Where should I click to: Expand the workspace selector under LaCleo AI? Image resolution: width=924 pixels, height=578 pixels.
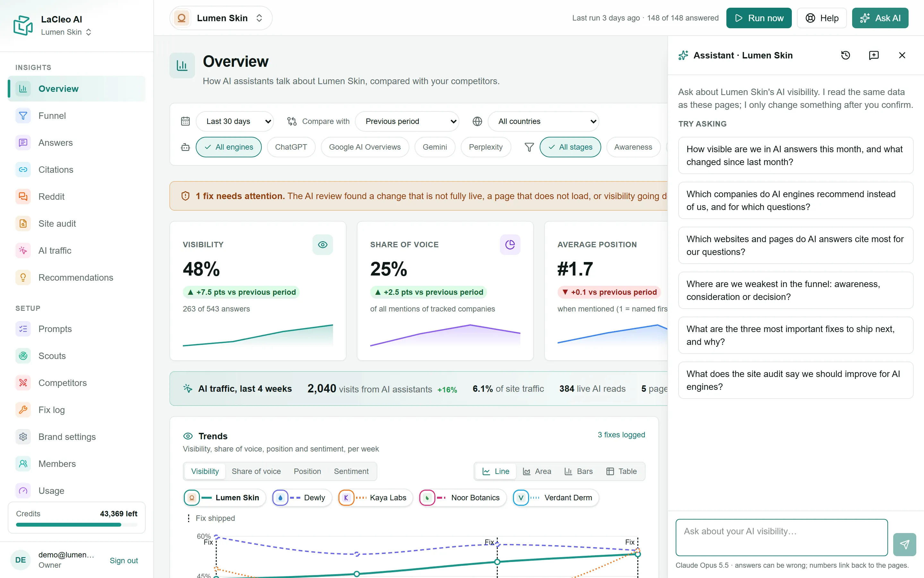click(66, 32)
